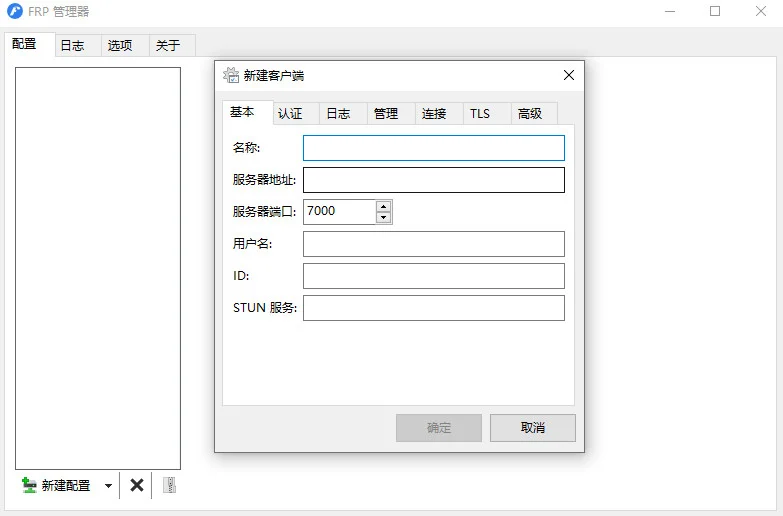Close the FRP 管理器 main window
783x516 pixels.
pos(761,11)
